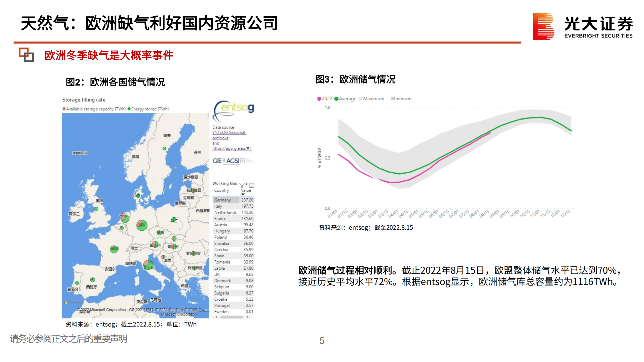Open the filter icon on the Working Gas table
Screen dimensions: 644x362
pos(242,185)
